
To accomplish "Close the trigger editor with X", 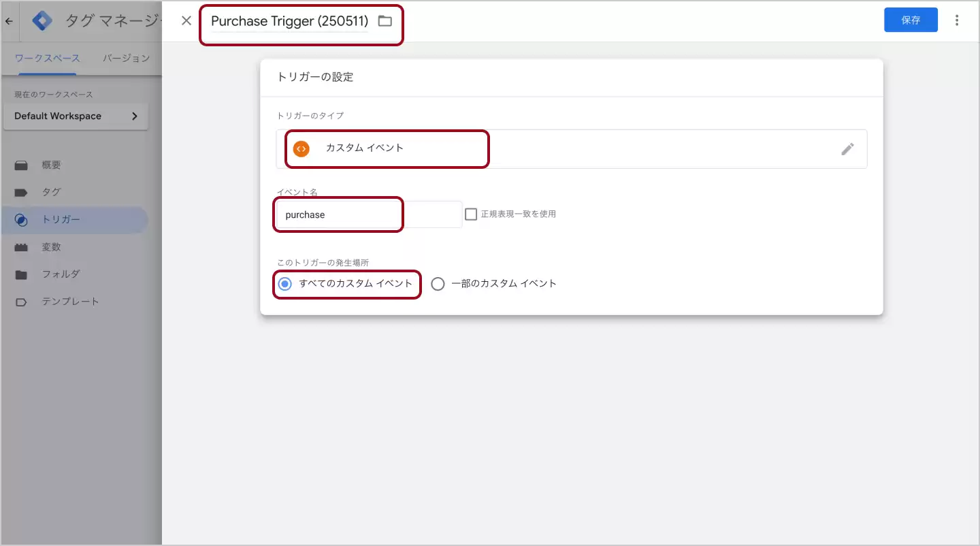I will pos(186,20).
